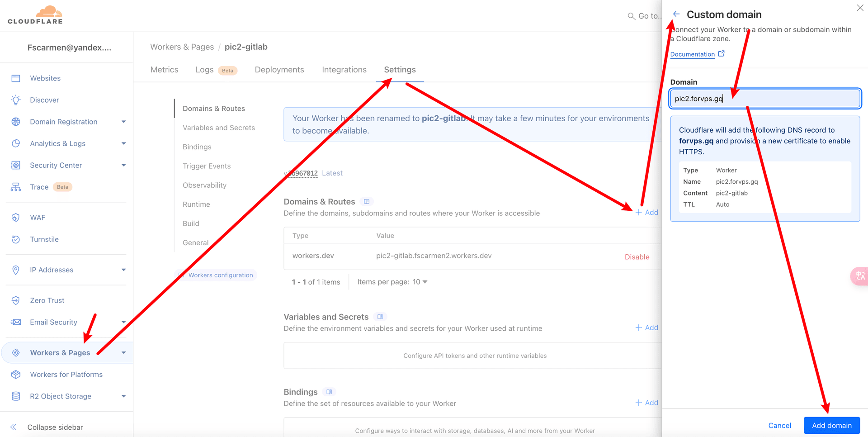Open docs icon next to Bindings heading
The height and width of the screenshot is (437, 868).
329,392
